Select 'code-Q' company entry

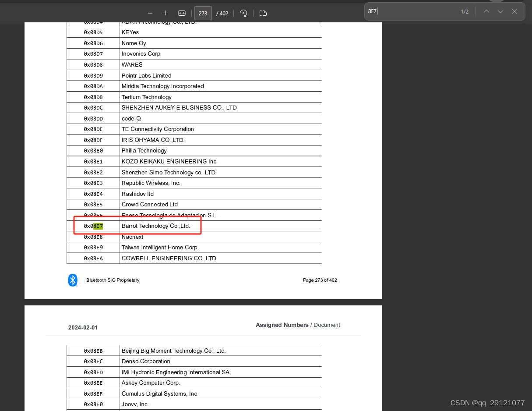point(131,119)
